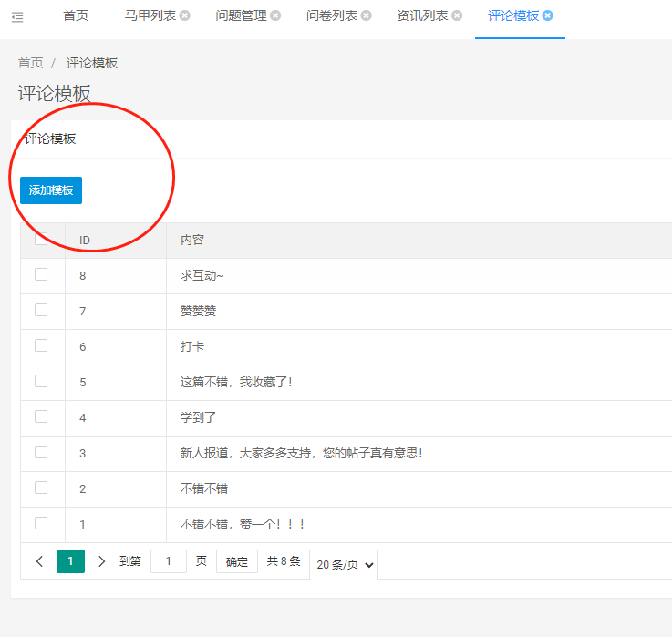This screenshot has width=672, height=637.
Task: Switch to 马甲列表 tab
Action: coord(150,15)
